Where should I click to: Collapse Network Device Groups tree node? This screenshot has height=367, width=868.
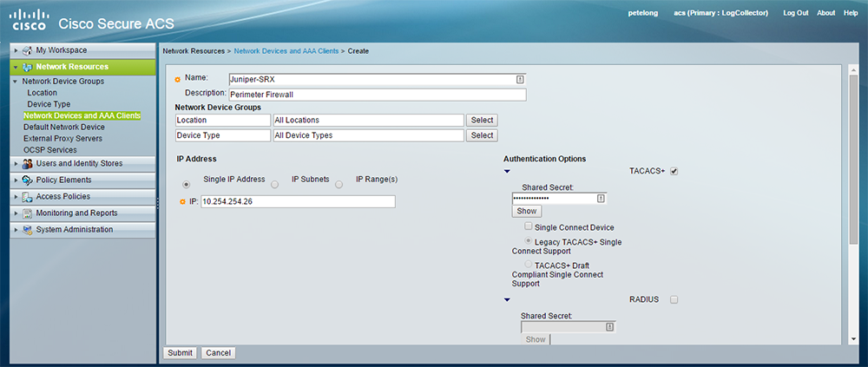[15, 82]
